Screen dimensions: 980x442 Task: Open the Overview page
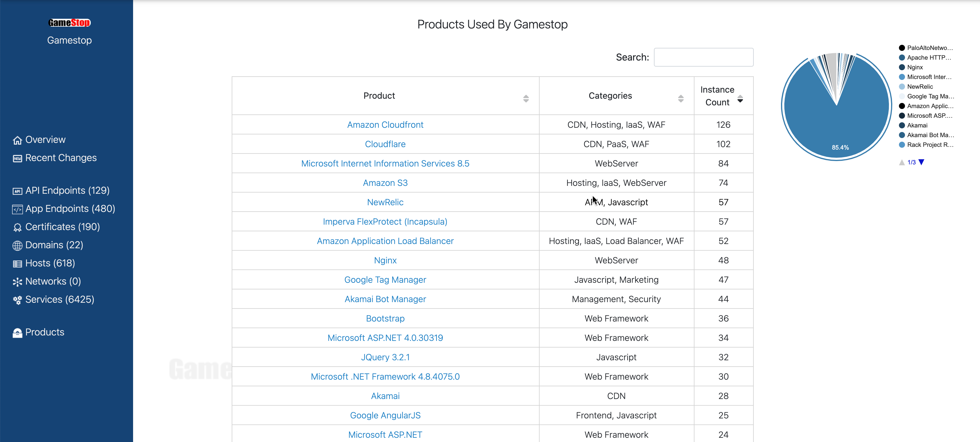tap(45, 140)
